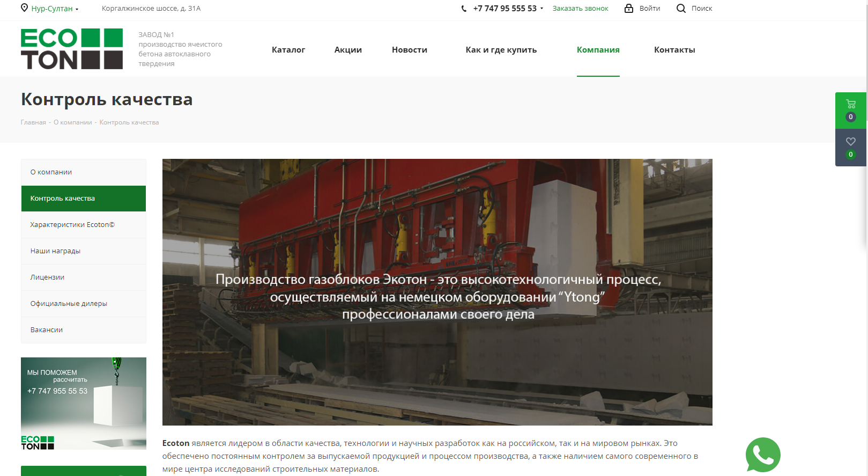Click the Заказать звонок link

581,9
